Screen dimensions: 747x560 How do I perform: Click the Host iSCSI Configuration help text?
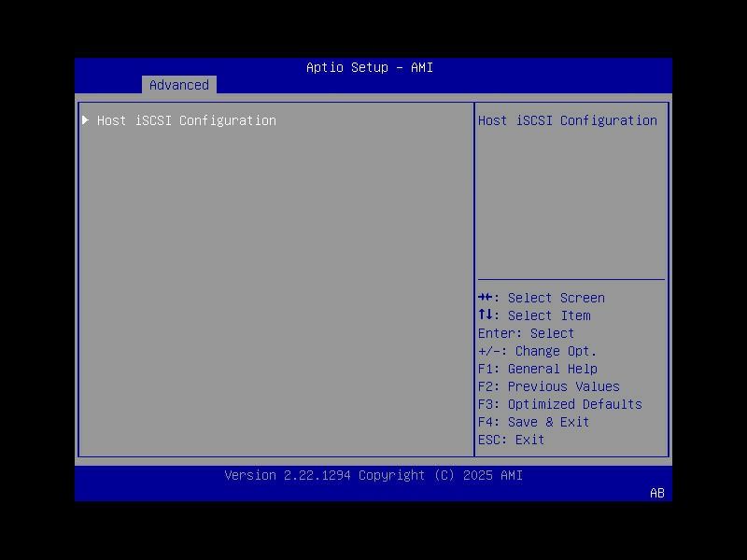[x=568, y=120]
